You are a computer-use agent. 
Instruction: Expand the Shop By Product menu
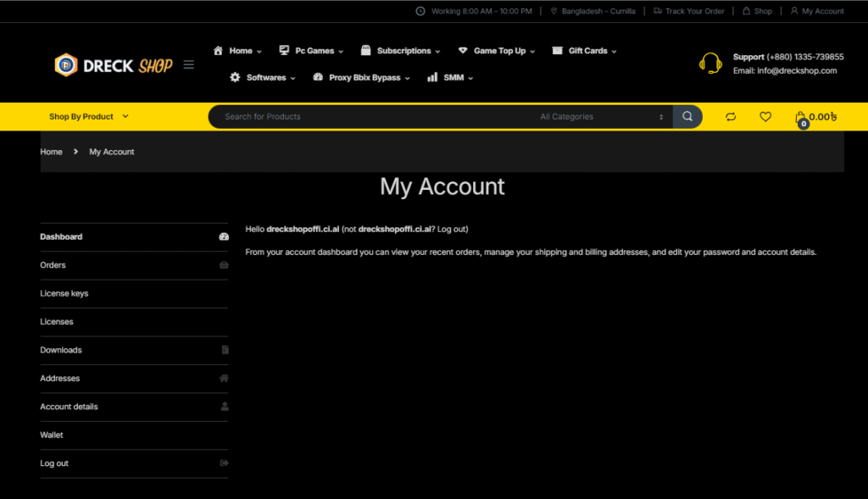click(88, 117)
